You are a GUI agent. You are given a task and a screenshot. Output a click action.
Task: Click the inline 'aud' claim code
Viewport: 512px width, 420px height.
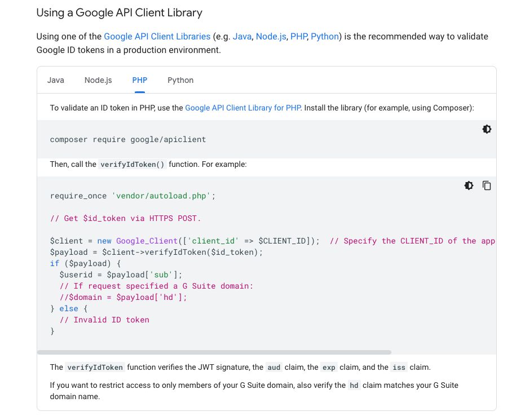pos(273,367)
